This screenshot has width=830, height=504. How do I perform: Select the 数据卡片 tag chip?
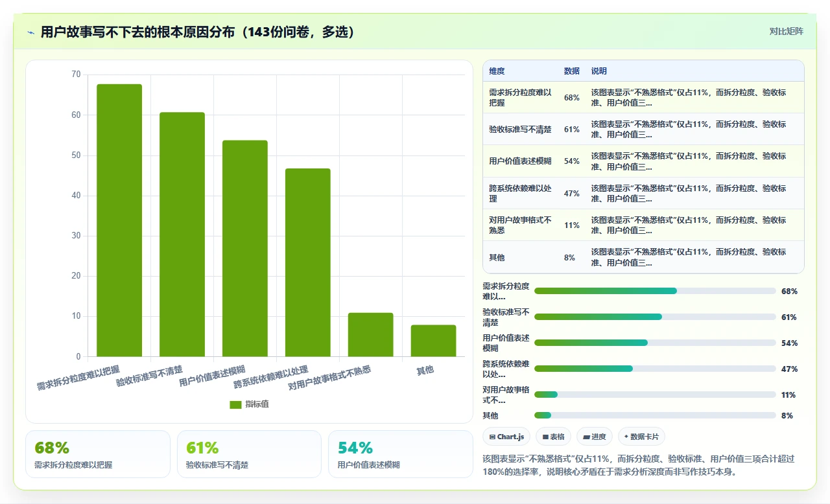[x=641, y=437]
